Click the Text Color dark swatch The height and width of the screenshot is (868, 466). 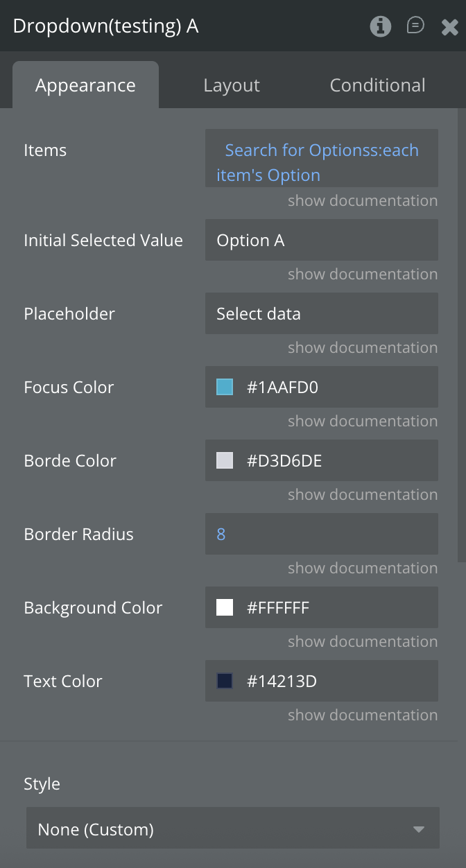coord(225,681)
